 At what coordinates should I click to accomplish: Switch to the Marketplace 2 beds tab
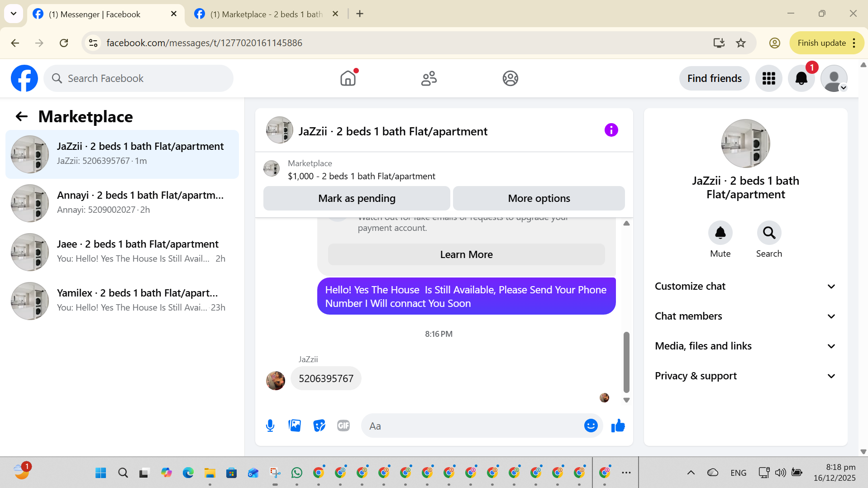click(x=266, y=14)
